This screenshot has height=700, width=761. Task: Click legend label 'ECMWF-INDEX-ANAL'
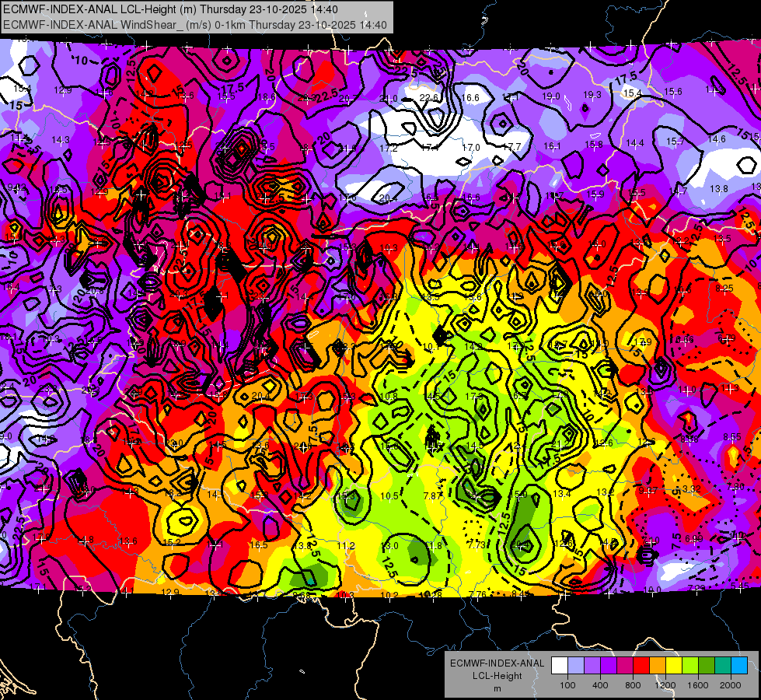[x=497, y=663]
